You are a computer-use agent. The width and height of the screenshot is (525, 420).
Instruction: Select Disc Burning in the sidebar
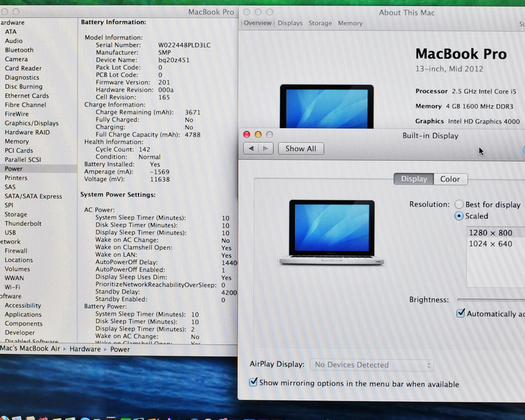click(23, 86)
